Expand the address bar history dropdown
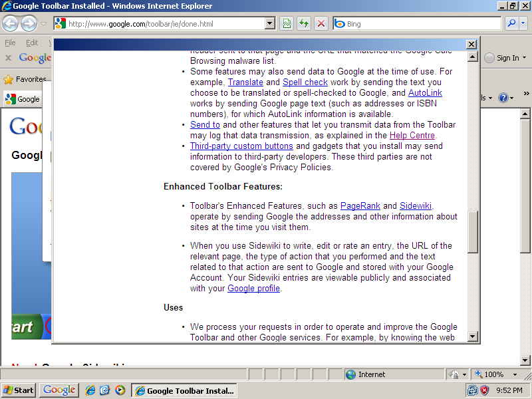The image size is (532, 399). [270, 24]
